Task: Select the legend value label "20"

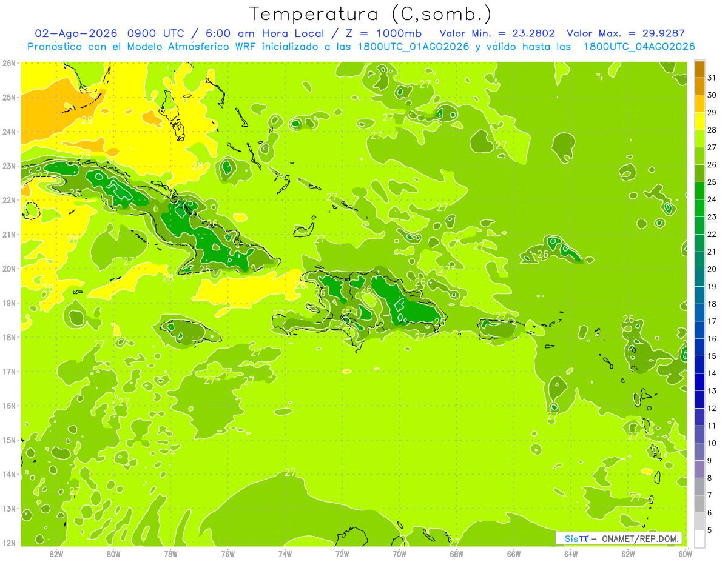Action: point(712,269)
